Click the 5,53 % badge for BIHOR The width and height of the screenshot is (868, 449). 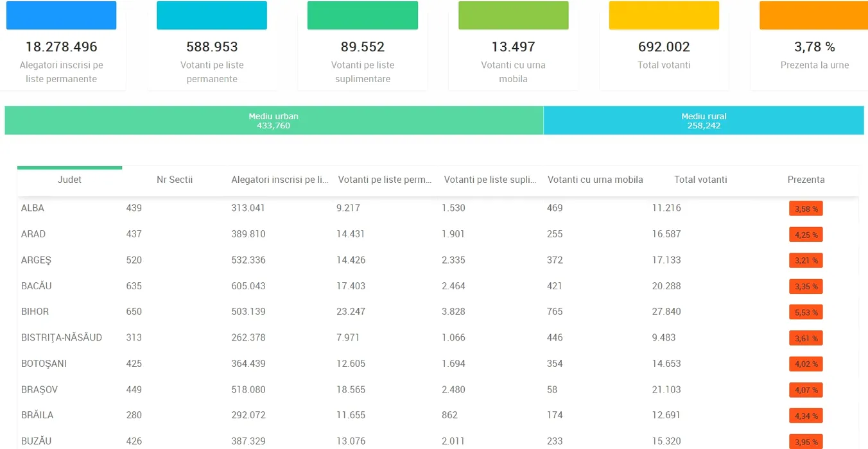pos(806,312)
